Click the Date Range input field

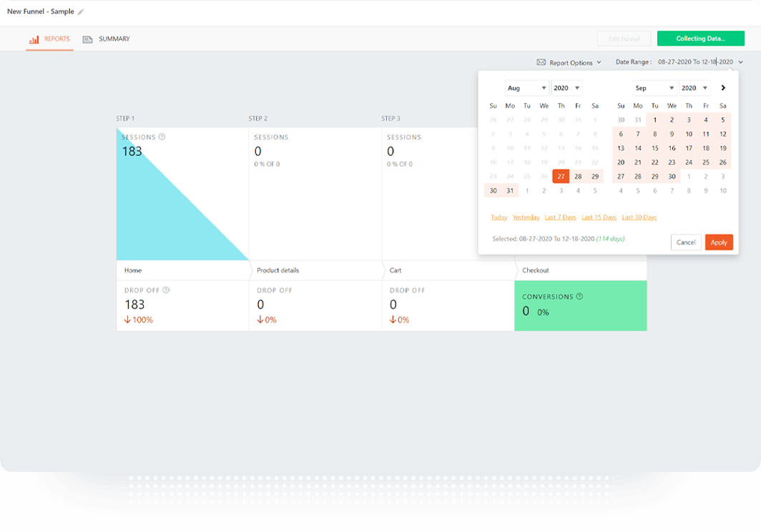(695, 62)
